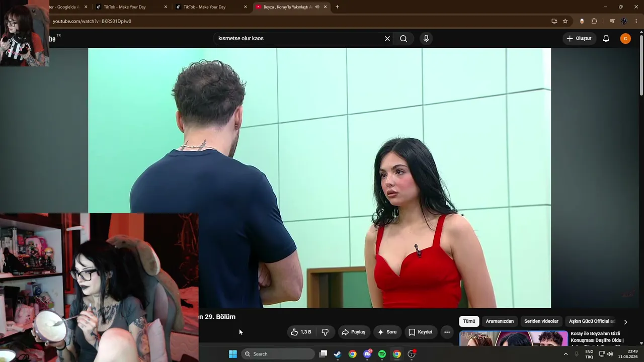Open Task View on the taskbar
Screen dimensions: 644x362
pos(324,354)
